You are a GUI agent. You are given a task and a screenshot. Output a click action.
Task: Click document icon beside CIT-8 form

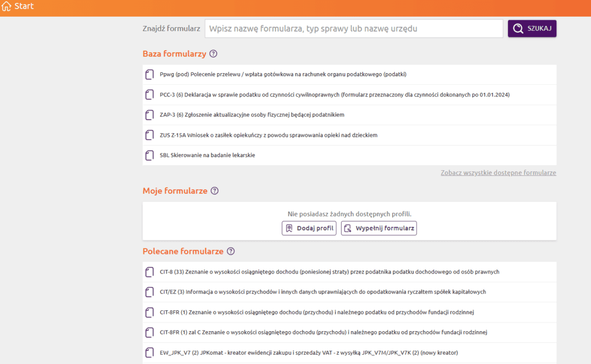149,272
